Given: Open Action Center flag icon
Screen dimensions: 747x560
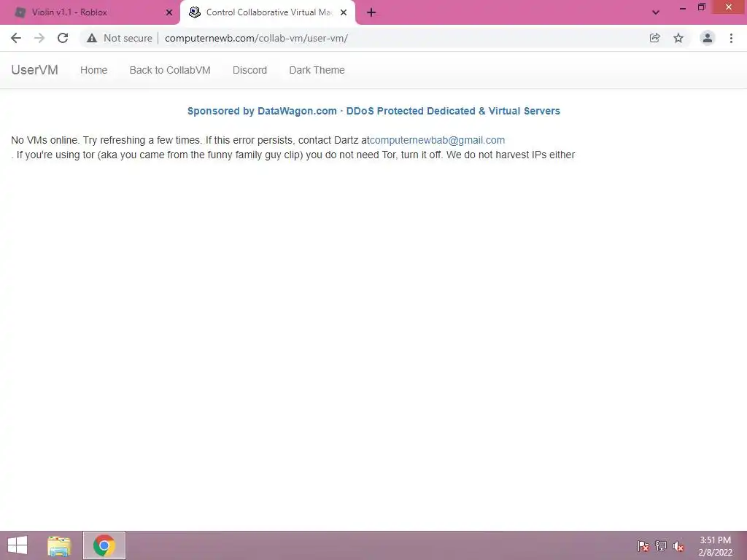Looking at the screenshot, I should point(643,545).
